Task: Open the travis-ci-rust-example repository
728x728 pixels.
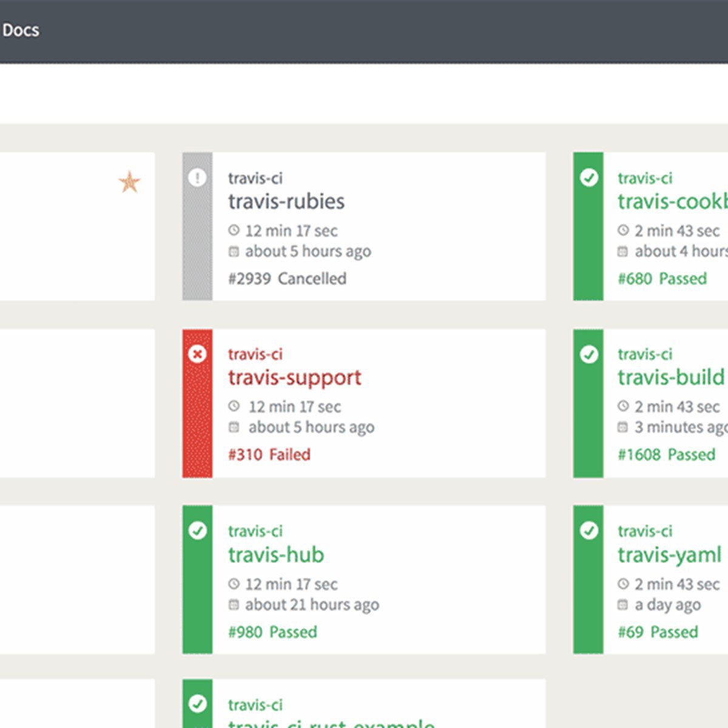Action: (331, 723)
